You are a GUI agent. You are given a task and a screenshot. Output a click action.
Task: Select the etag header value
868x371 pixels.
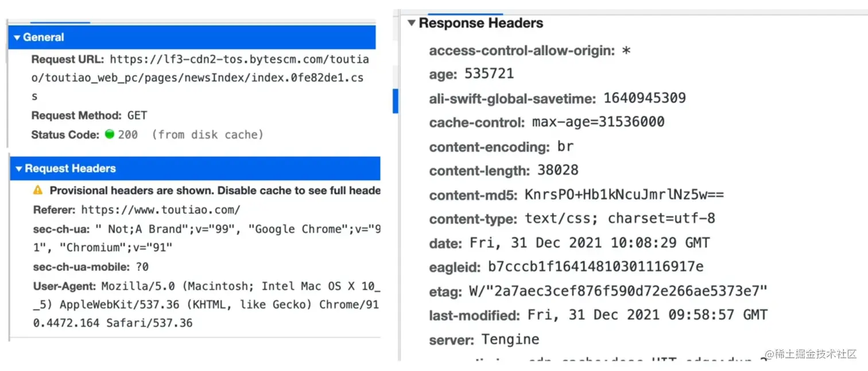(x=618, y=291)
